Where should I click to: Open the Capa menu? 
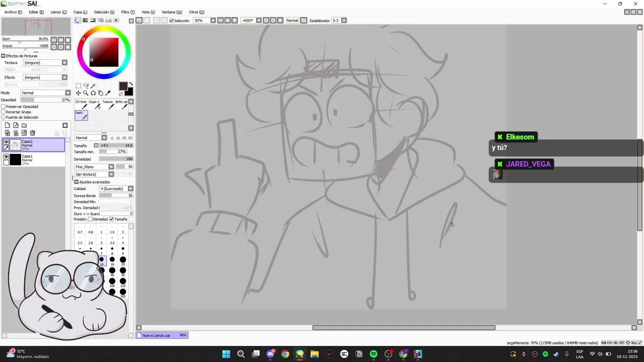[x=80, y=12]
